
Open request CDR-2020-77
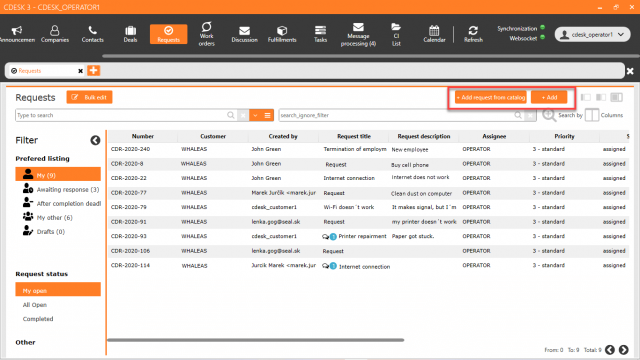tap(369, 193)
